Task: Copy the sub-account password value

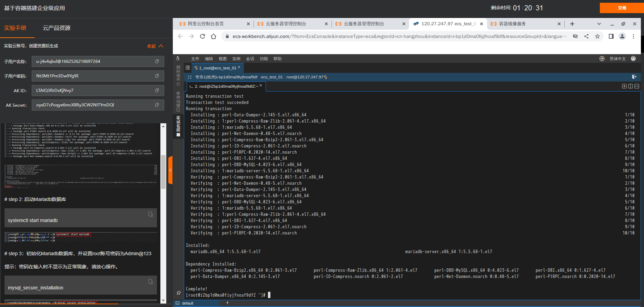Action: tap(157, 76)
